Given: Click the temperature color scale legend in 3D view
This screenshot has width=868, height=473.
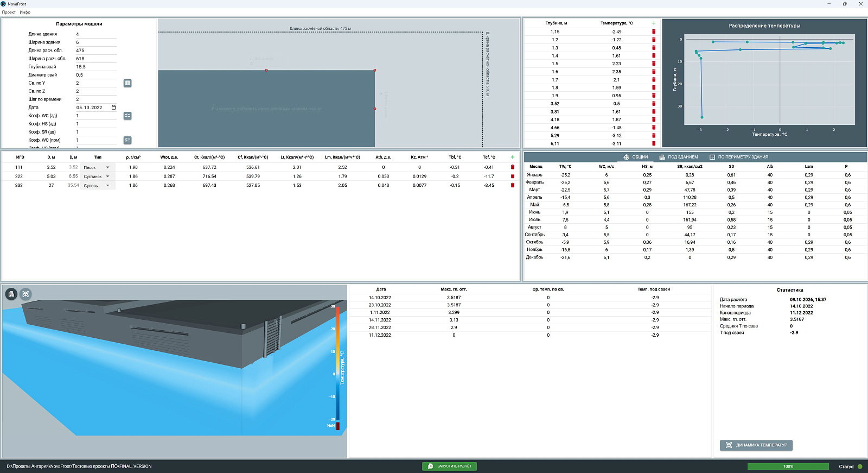Looking at the screenshot, I should pos(337,367).
